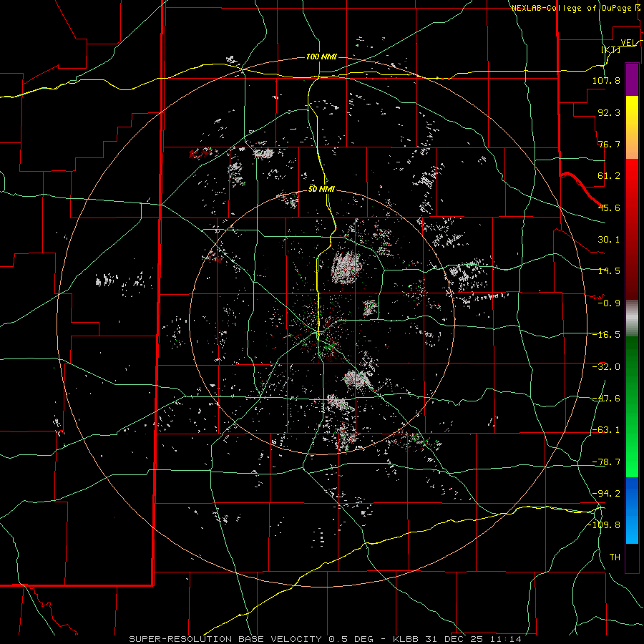The width and height of the screenshot is (644, 644).
Task: Click the -32.0 legend value
Action: (x=606, y=367)
